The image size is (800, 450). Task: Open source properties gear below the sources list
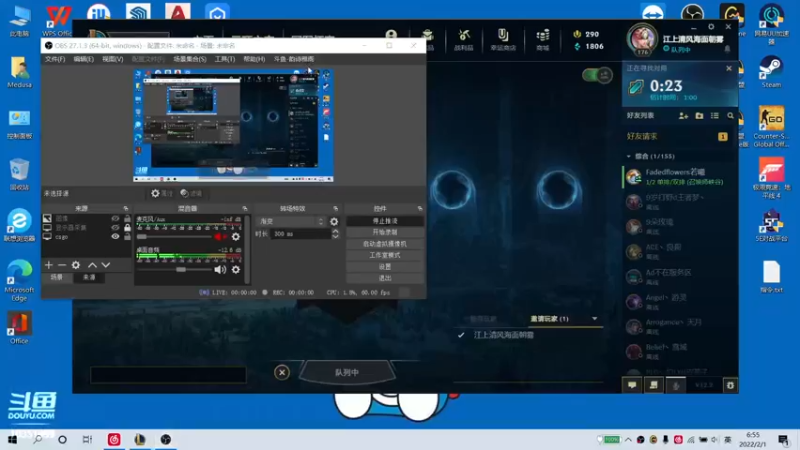point(76,265)
